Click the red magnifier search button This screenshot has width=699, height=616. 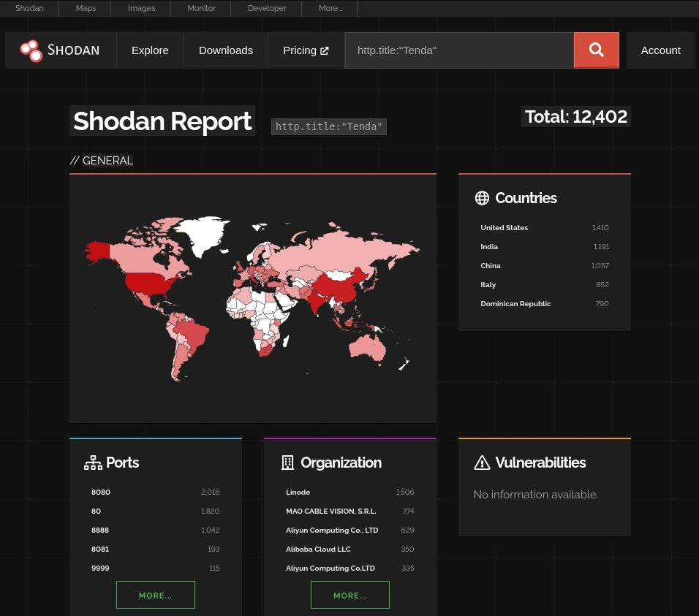pyautogui.click(x=596, y=50)
